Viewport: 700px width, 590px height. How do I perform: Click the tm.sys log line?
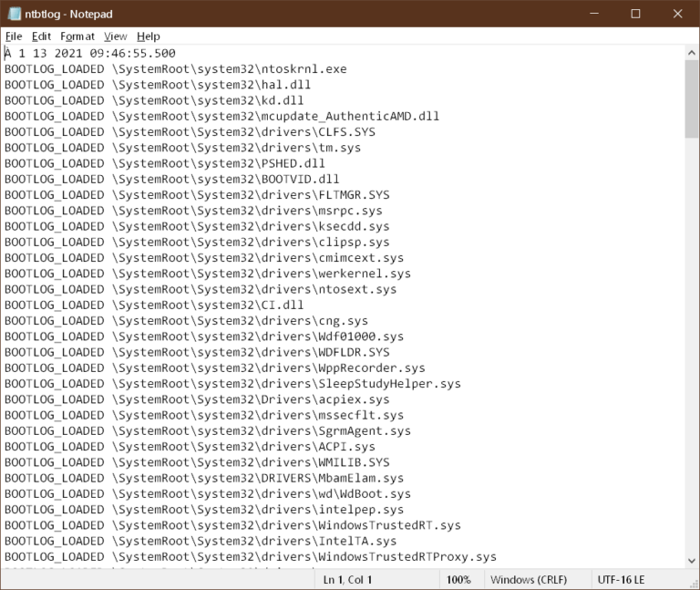pos(182,148)
